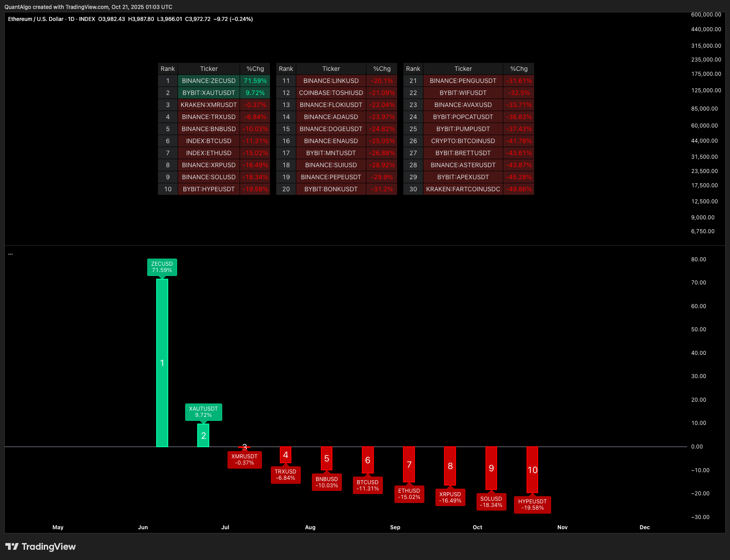Click the BINANCE:AVAXUSD ticker cell
Image resolution: width=730 pixels, height=560 pixels.
point(463,105)
